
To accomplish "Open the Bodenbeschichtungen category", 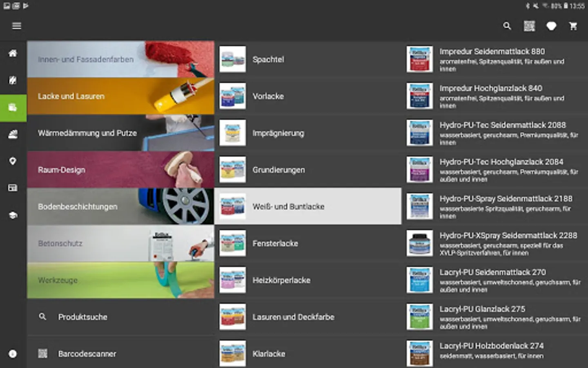I will point(120,206).
